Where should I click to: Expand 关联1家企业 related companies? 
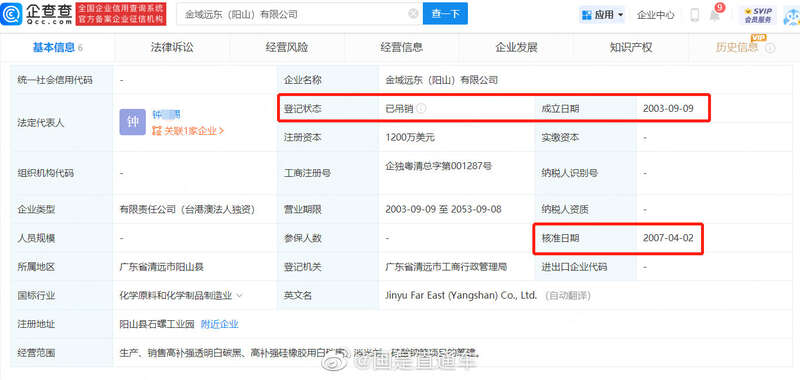188,131
